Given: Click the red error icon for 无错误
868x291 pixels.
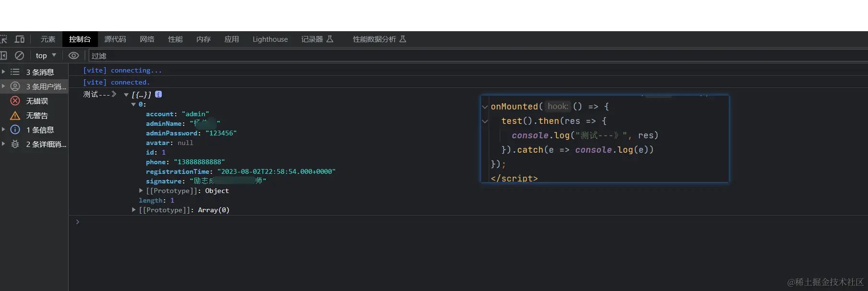Looking at the screenshot, I should (15, 101).
